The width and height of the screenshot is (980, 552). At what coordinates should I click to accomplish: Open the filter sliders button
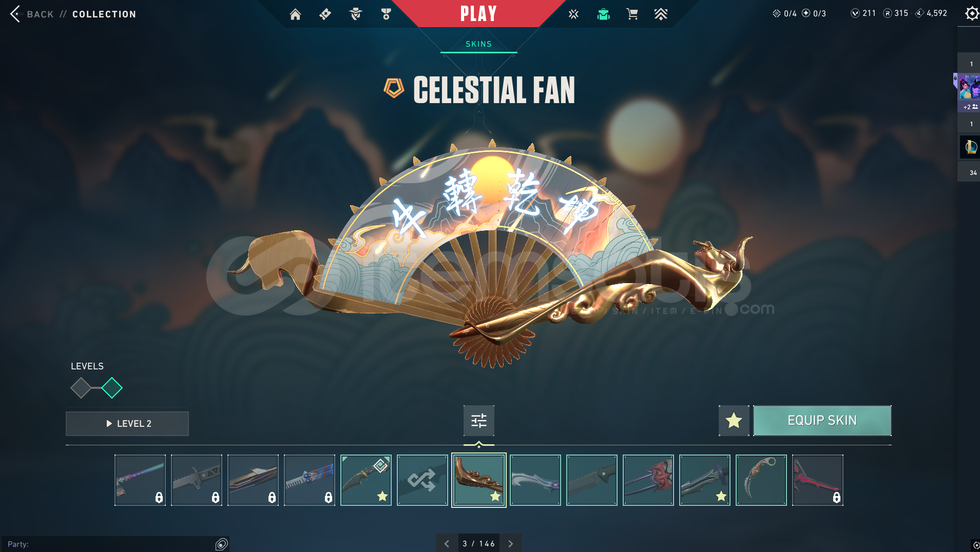pyautogui.click(x=479, y=421)
